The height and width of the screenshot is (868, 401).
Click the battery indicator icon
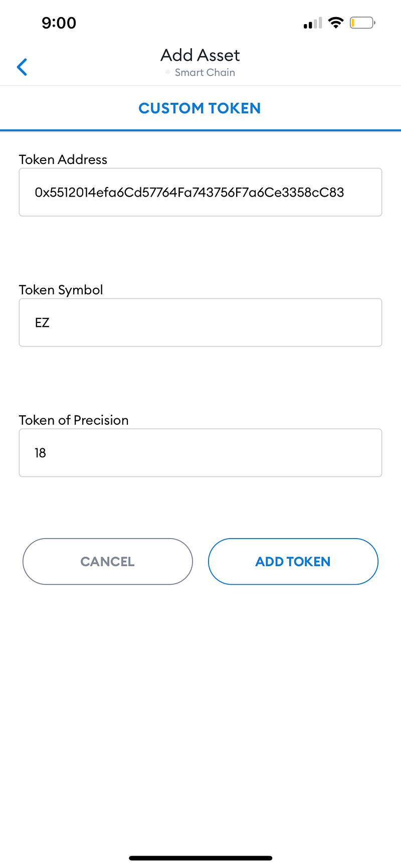362,23
